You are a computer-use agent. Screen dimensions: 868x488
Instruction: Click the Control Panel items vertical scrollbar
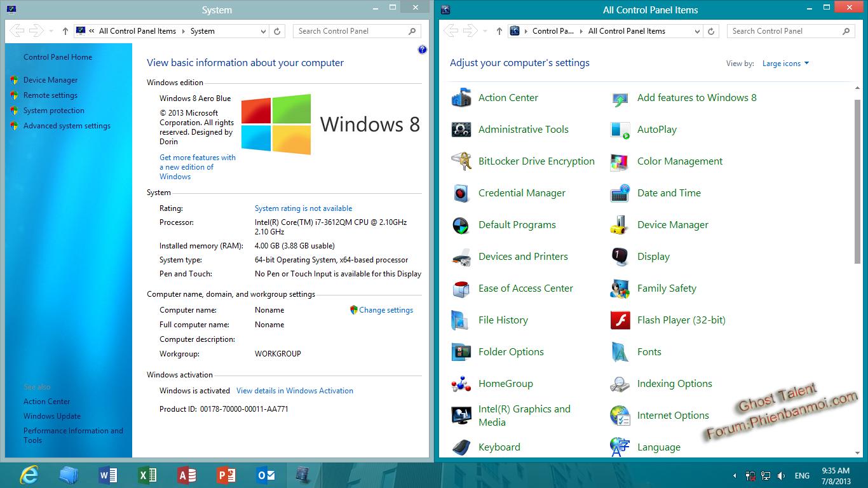click(x=857, y=181)
